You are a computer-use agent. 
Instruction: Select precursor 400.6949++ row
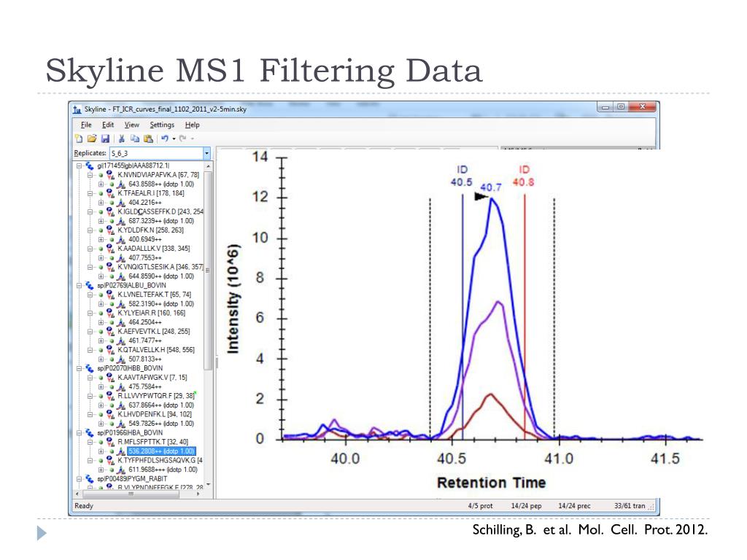pos(145,239)
